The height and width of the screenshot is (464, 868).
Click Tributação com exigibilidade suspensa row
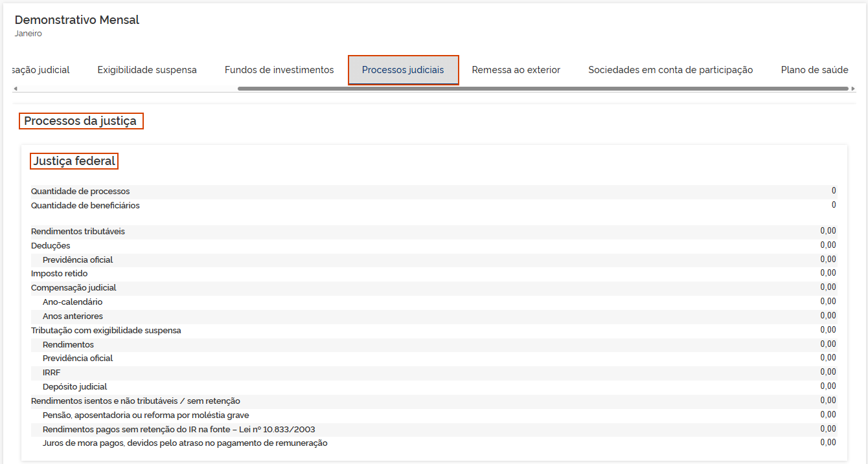106,331
